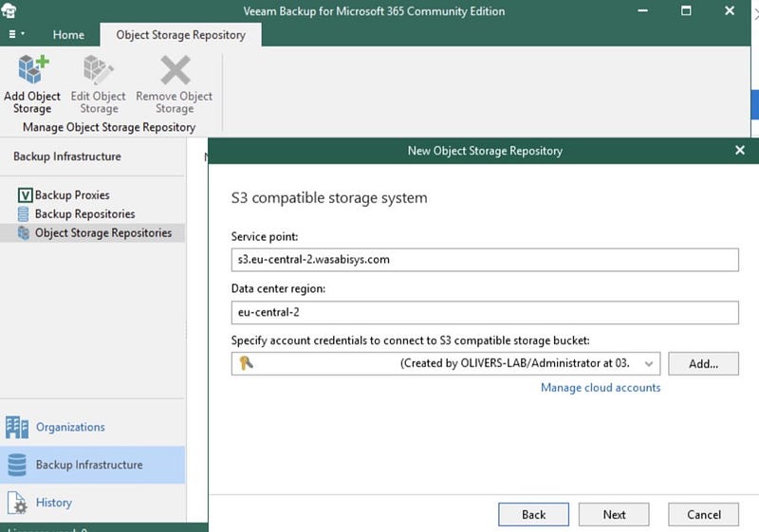The height and width of the screenshot is (532, 759).
Task: Click the Organizations building icon
Action: [17, 427]
